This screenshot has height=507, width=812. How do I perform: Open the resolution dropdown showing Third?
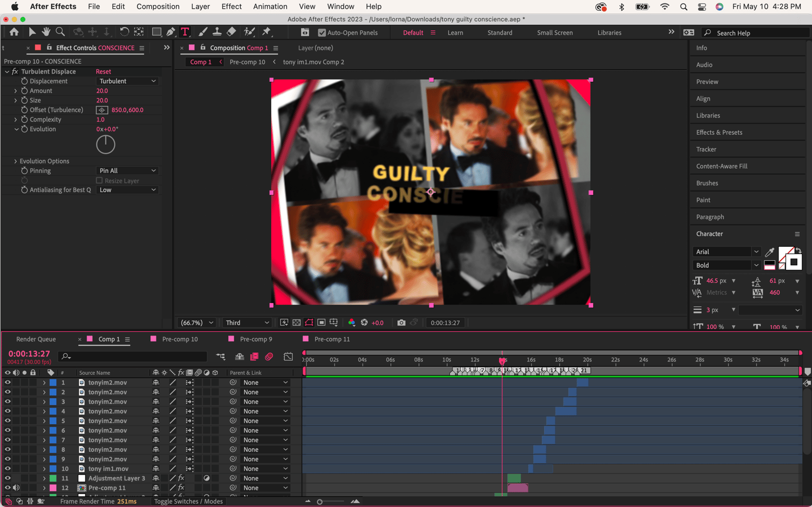(x=247, y=322)
